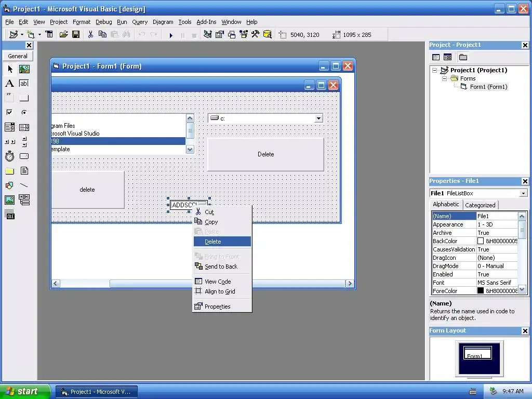Open the c: drive dropdown on form
This screenshot has height=399, width=532.
tap(318, 118)
